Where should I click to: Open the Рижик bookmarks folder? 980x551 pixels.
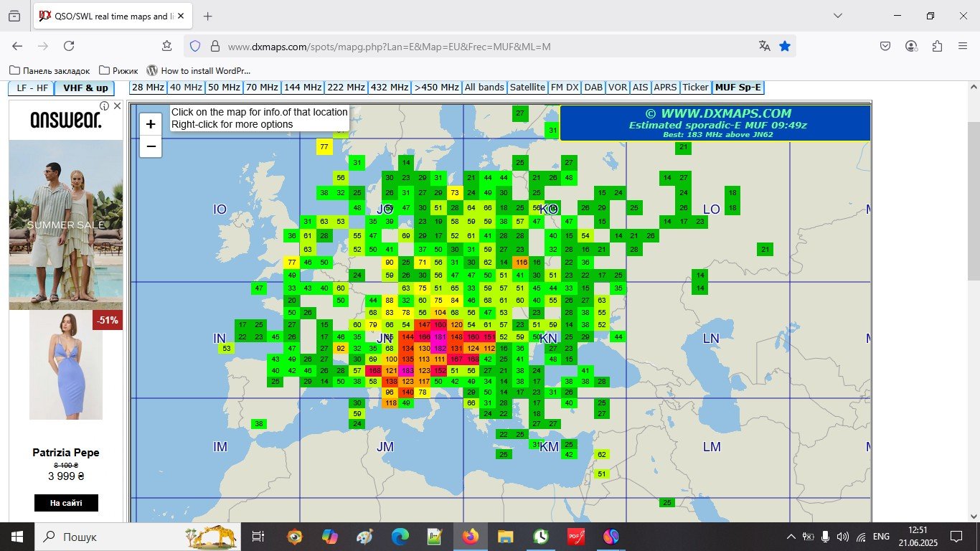coord(119,70)
